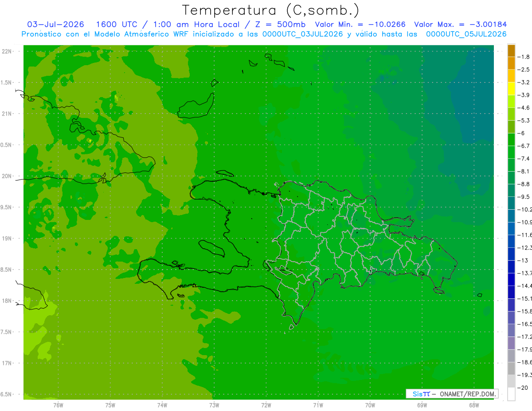This screenshot has width=532, height=411.
Task: Click the "-8.1" colorbar label
Action: pos(524,171)
